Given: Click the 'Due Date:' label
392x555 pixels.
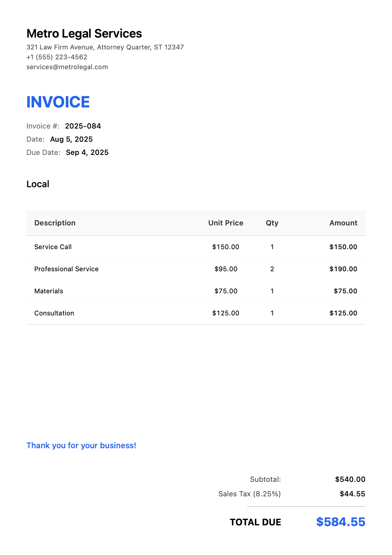Looking at the screenshot, I should point(43,152).
